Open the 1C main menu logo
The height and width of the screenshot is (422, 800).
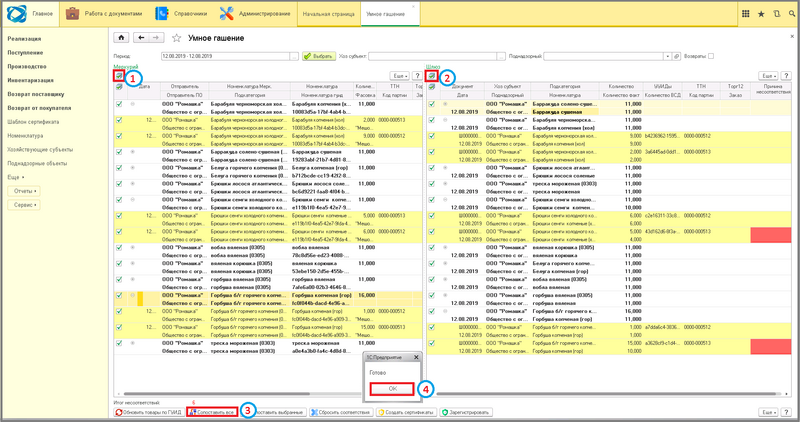click(x=16, y=14)
